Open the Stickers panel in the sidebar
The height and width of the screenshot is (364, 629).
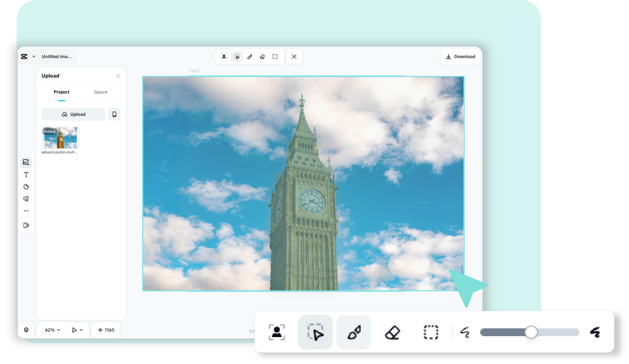pos(26,187)
